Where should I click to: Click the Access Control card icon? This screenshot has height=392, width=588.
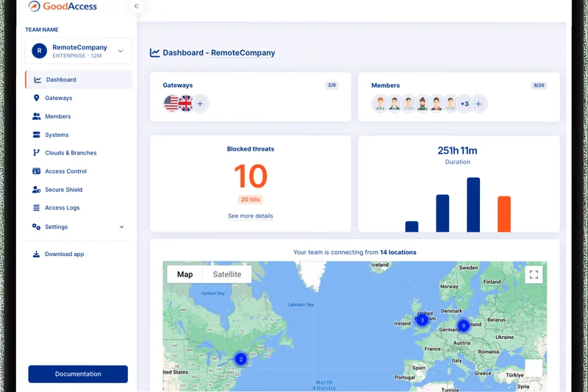click(37, 171)
